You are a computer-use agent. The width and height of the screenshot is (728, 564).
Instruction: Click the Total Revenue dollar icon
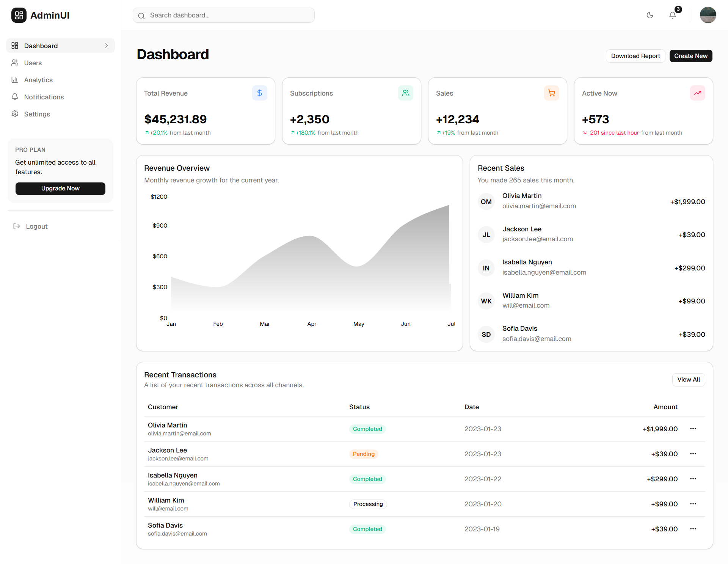click(x=260, y=93)
